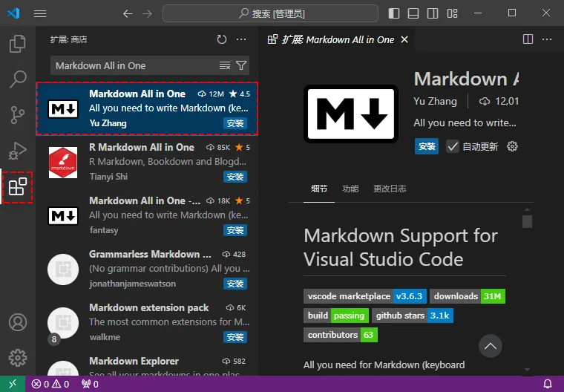
Task: Click publisher Yu Zhang in details header
Action: (435, 102)
